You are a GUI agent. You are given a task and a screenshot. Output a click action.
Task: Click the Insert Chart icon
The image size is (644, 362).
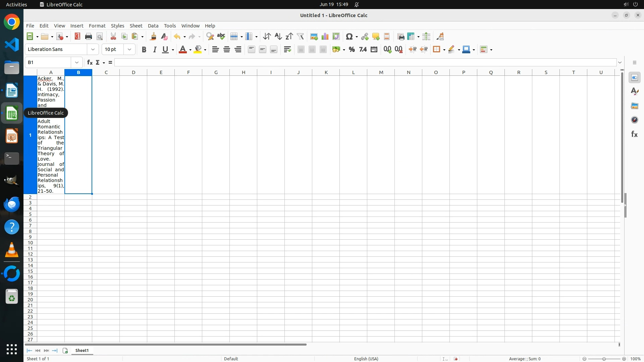pyautogui.click(x=325, y=37)
